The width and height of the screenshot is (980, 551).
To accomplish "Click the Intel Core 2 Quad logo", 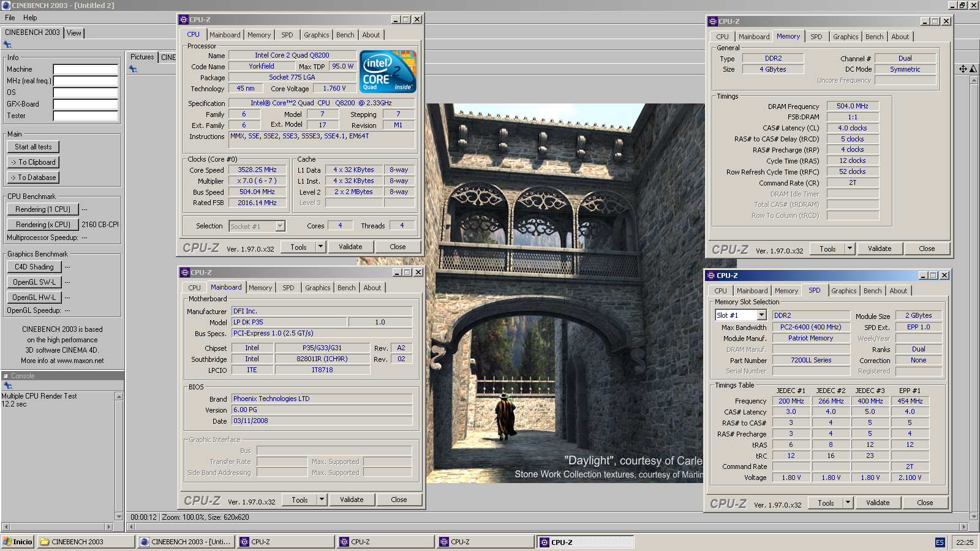I will [x=389, y=72].
